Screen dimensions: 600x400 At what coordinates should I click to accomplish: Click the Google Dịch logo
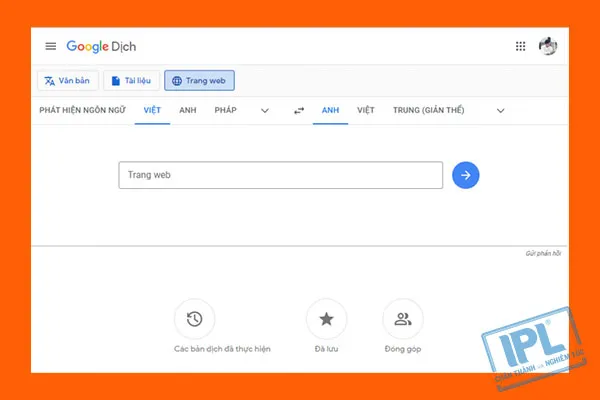click(101, 47)
